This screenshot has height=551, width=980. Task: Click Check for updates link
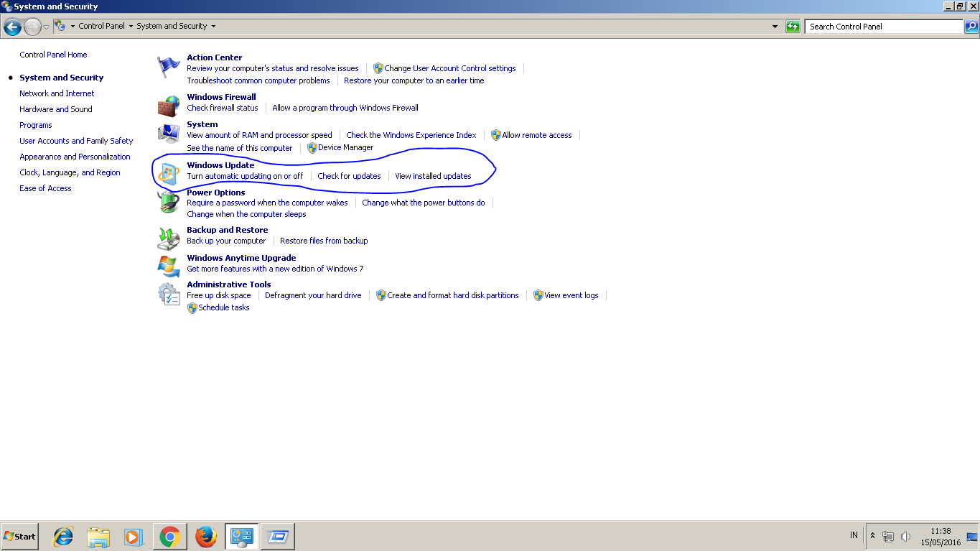[349, 176]
